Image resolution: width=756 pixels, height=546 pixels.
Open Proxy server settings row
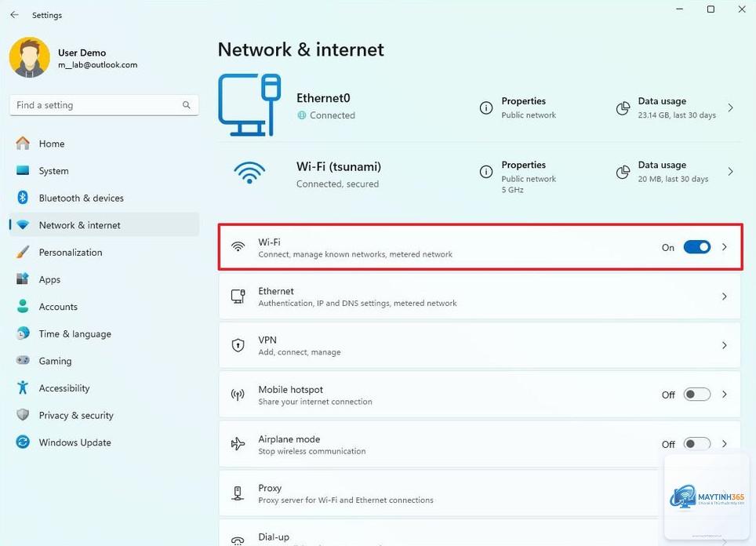(479, 493)
